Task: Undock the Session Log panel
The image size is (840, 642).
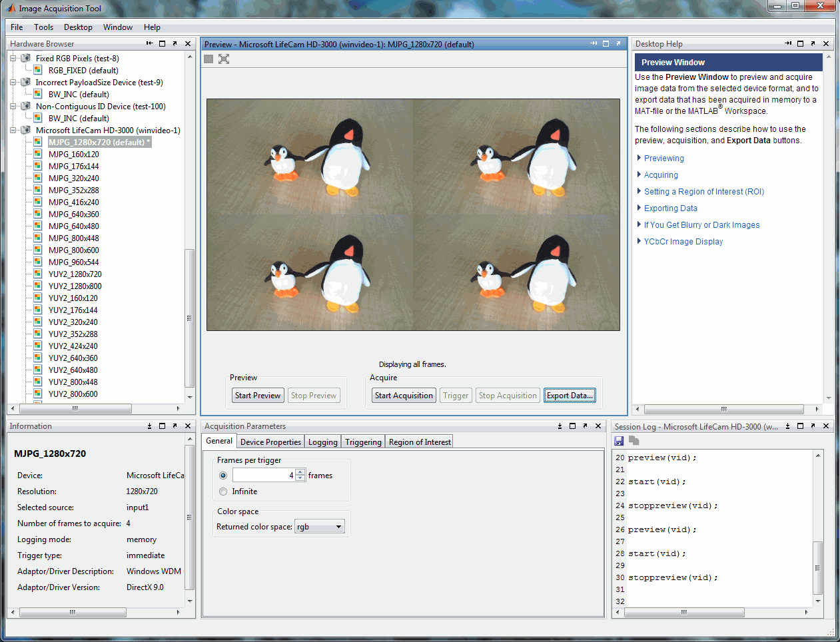Action: click(x=813, y=426)
